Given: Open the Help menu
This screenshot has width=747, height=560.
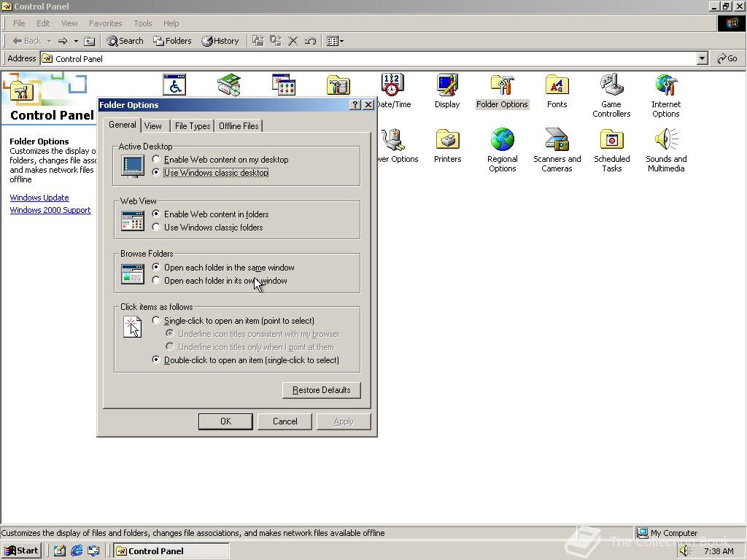Looking at the screenshot, I should tap(171, 23).
